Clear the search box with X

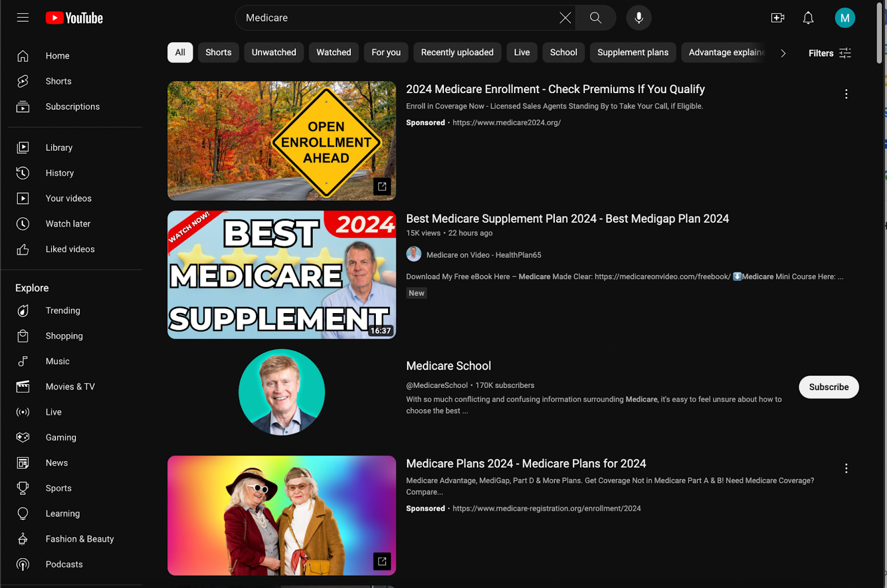[x=565, y=18]
